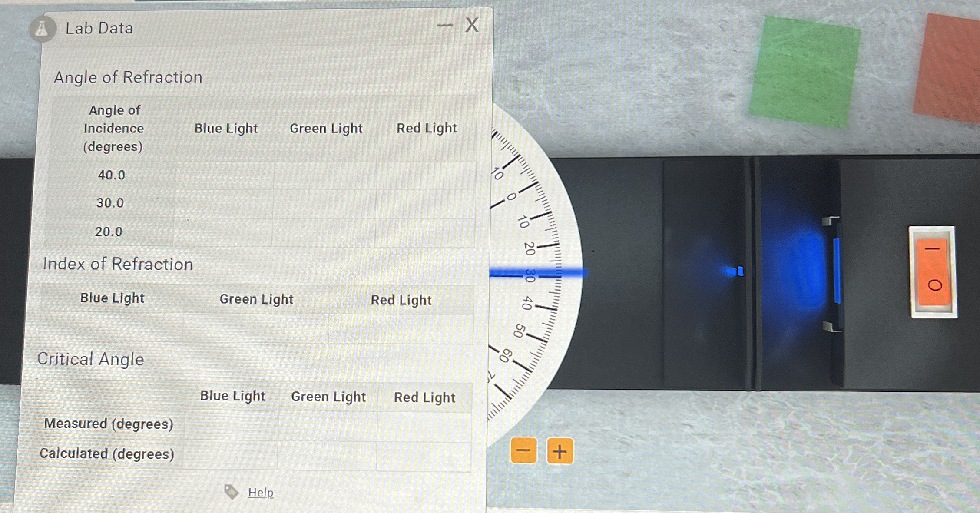The image size is (980, 513).
Task: Pick the red color filter square
Action: [x=948, y=67]
